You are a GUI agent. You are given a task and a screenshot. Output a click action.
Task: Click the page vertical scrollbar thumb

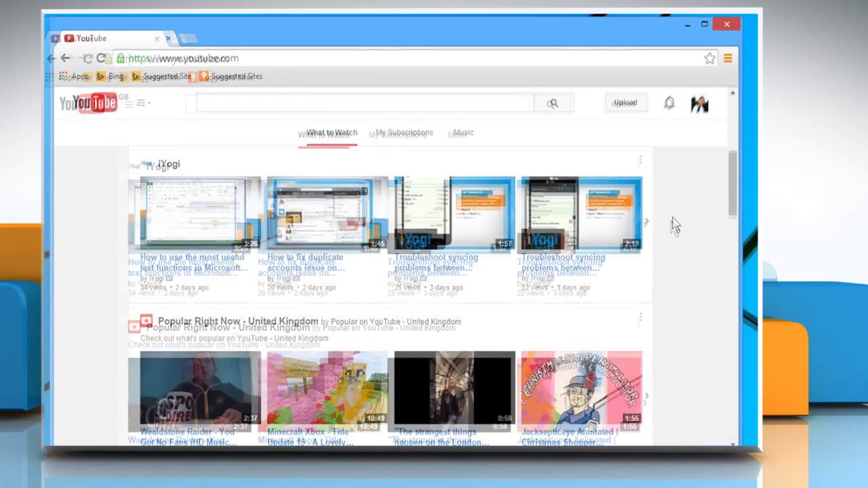point(733,184)
